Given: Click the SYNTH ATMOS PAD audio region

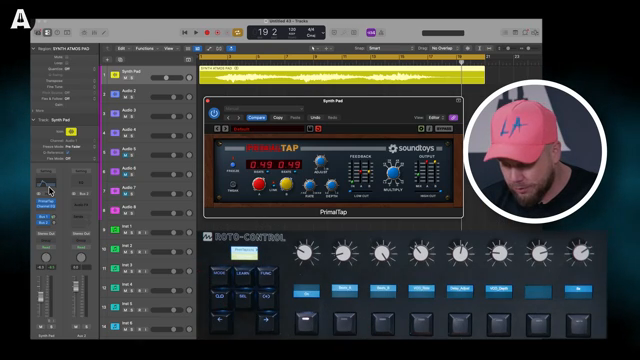Looking at the screenshot, I should pyautogui.click(x=342, y=75).
